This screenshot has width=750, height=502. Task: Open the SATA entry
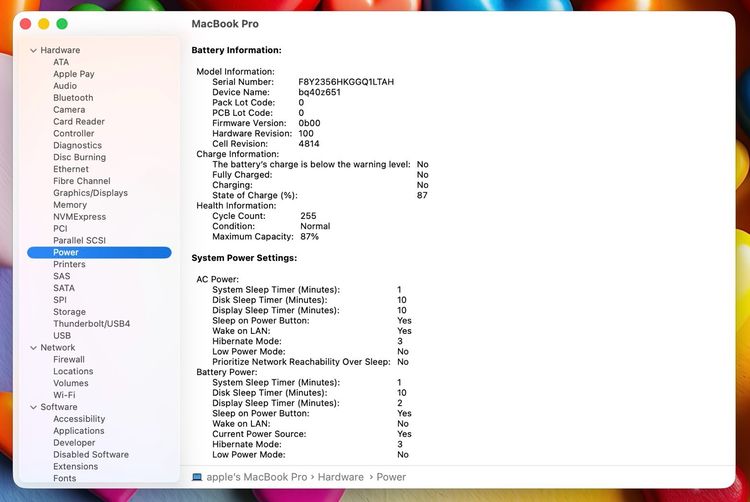(64, 288)
